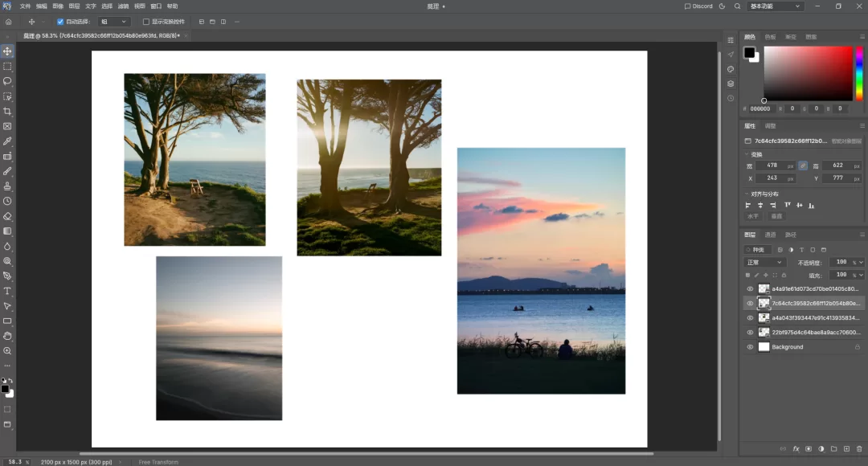Select the Lasso tool
Image resolution: width=868 pixels, height=466 pixels.
[7, 81]
